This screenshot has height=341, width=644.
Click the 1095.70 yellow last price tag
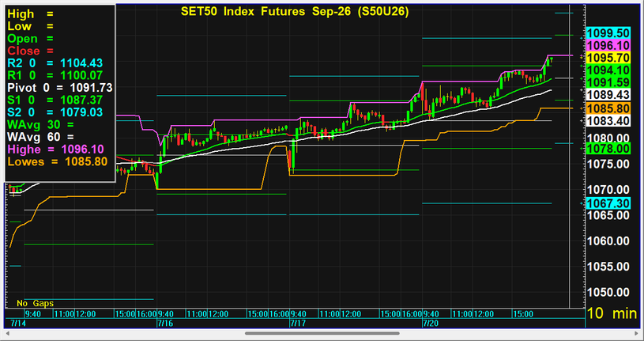[608, 58]
